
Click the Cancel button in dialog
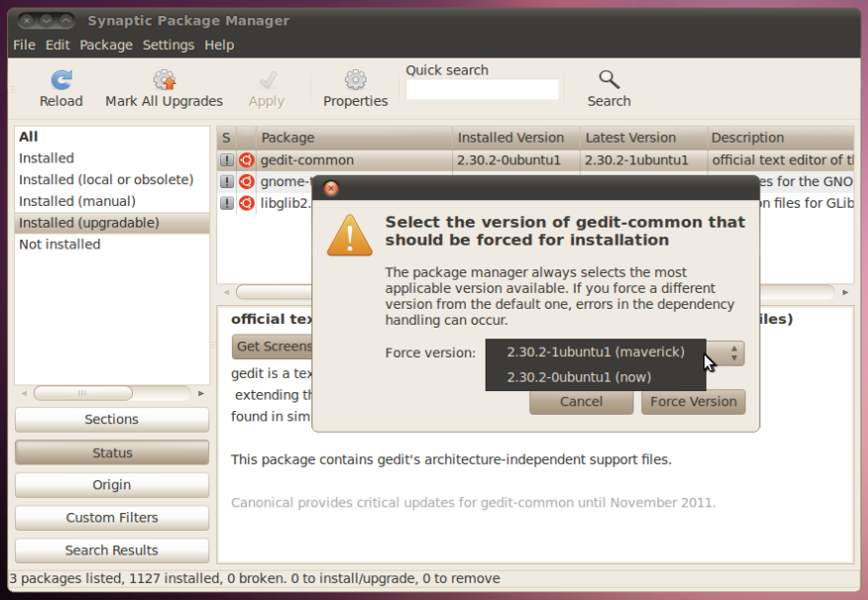pos(582,401)
